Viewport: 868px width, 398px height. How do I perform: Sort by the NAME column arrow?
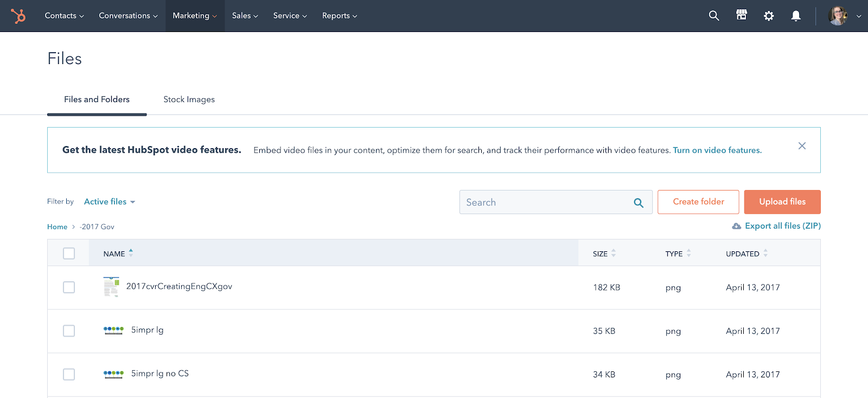131,252
